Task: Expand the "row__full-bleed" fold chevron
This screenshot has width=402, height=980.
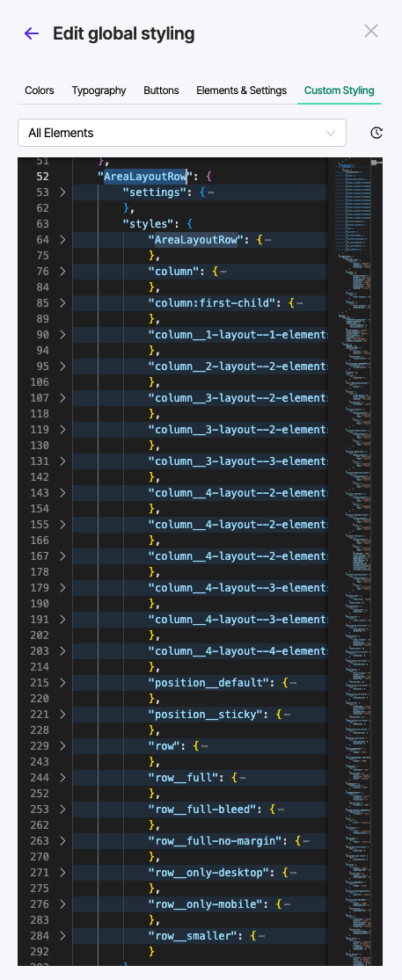Action: tap(62, 809)
